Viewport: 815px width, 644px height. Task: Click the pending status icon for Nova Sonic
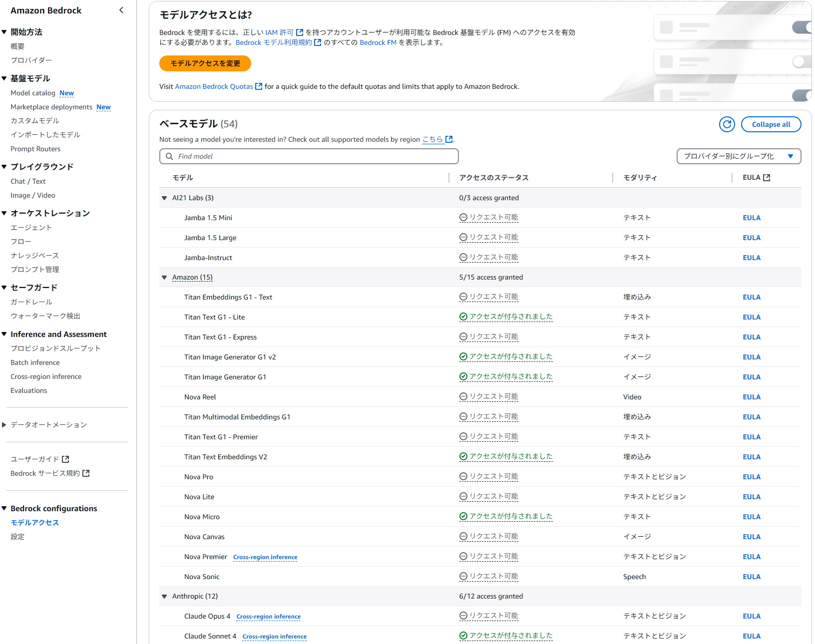pos(463,576)
